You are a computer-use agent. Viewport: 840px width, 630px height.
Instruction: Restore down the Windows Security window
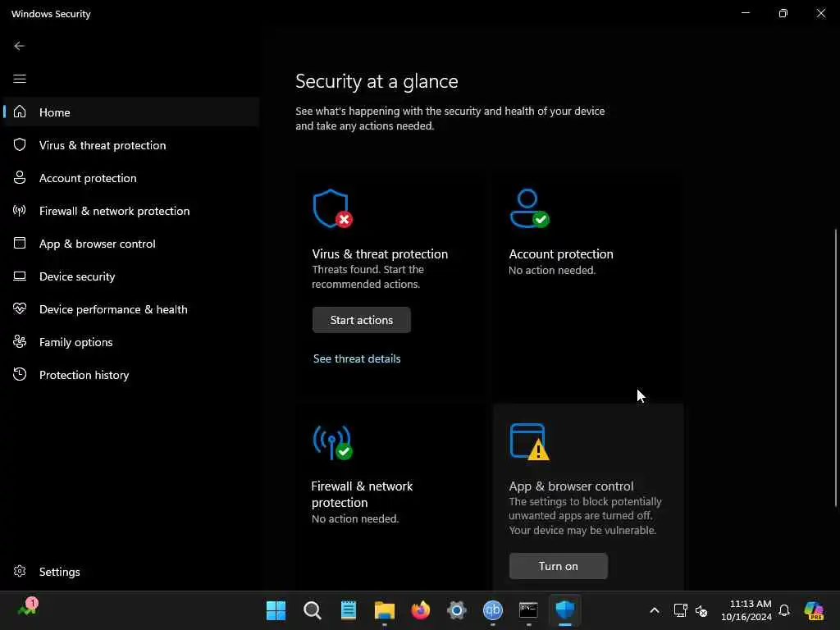point(783,13)
